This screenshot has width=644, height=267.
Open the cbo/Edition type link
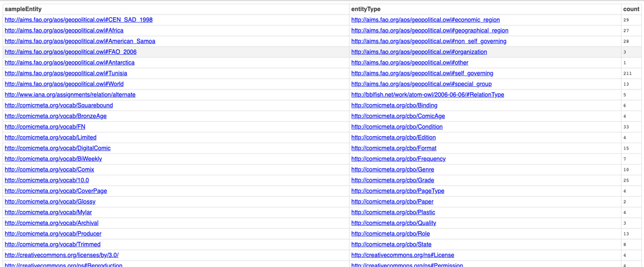(393, 138)
